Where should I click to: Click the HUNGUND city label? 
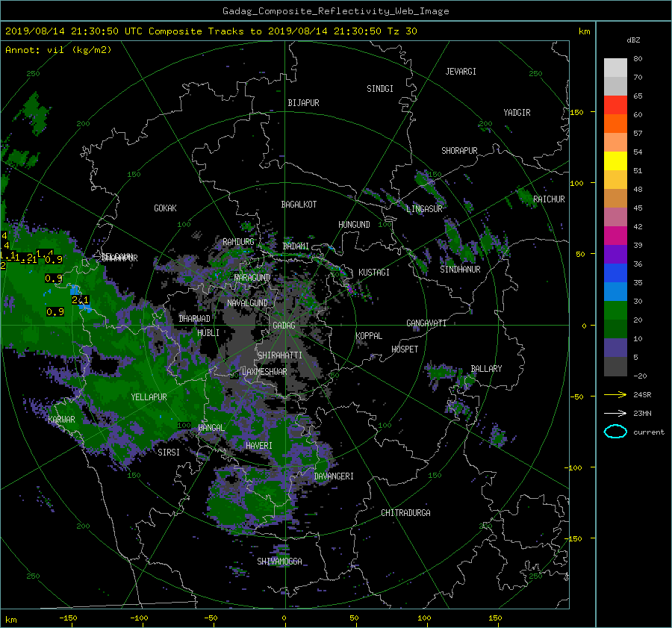[x=354, y=225]
